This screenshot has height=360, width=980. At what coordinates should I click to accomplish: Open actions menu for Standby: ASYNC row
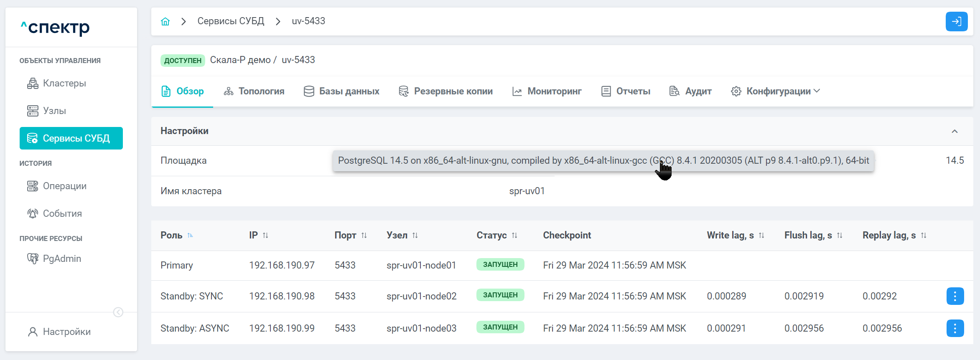tap(955, 328)
